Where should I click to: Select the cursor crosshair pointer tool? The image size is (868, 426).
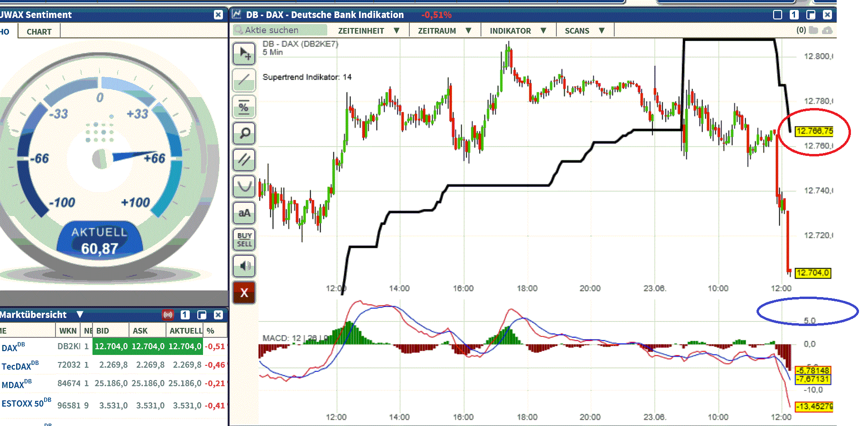(244, 54)
